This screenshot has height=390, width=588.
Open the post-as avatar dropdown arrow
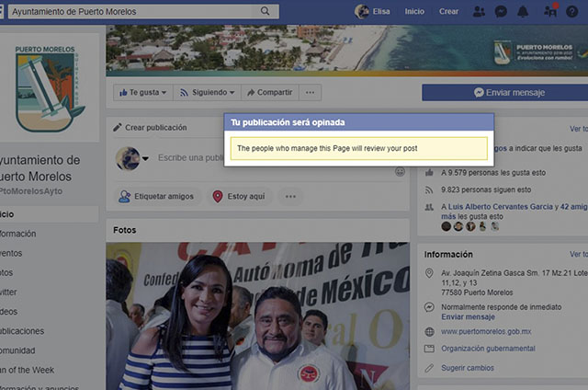point(145,159)
